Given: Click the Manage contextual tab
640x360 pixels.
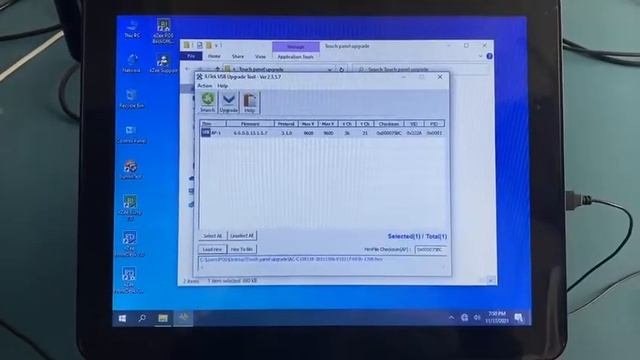Looking at the screenshot, I should tap(296, 47).
